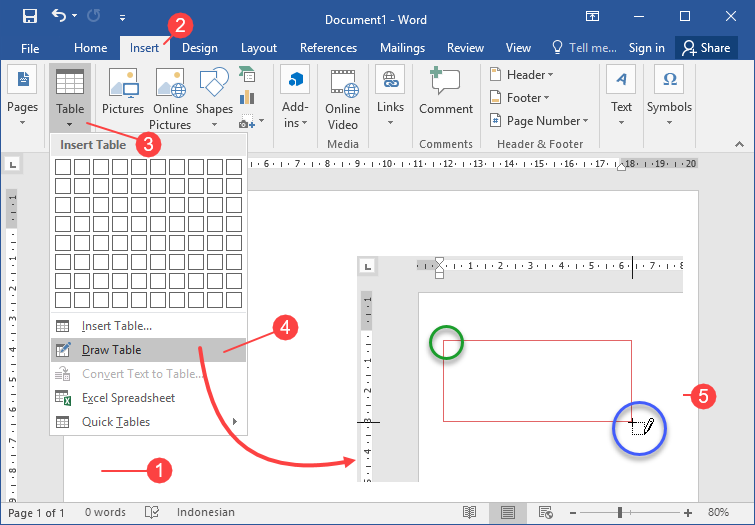Choose Insert Table... menu entry

point(148,326)
